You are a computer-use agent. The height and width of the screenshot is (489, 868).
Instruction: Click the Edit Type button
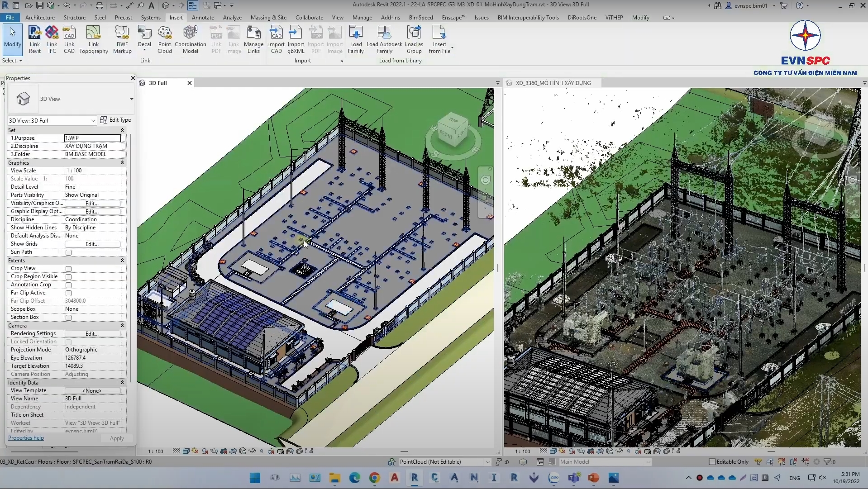click(x=115, y=120)
